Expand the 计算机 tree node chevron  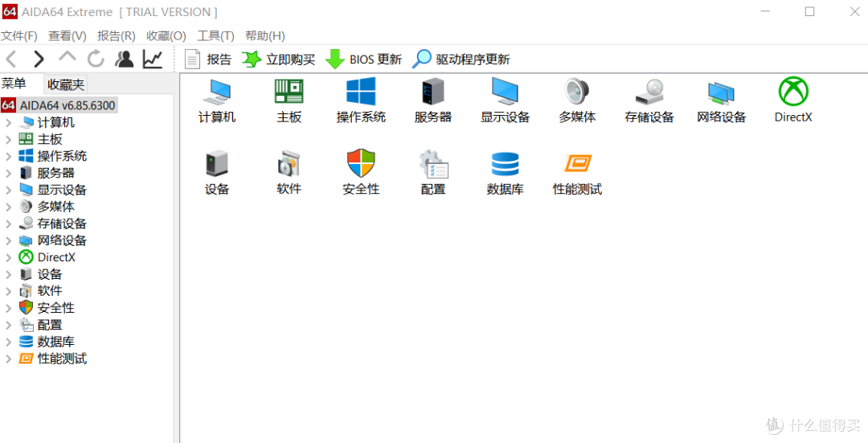point(8,122)
